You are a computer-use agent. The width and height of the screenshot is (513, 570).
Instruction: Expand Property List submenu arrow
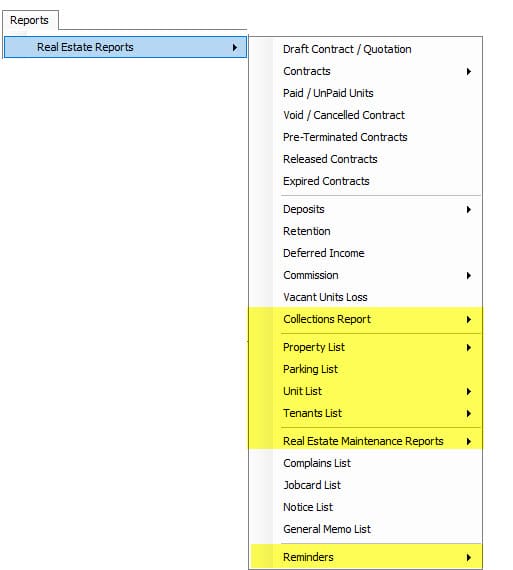pyautogui.click(x=469, y=348)
